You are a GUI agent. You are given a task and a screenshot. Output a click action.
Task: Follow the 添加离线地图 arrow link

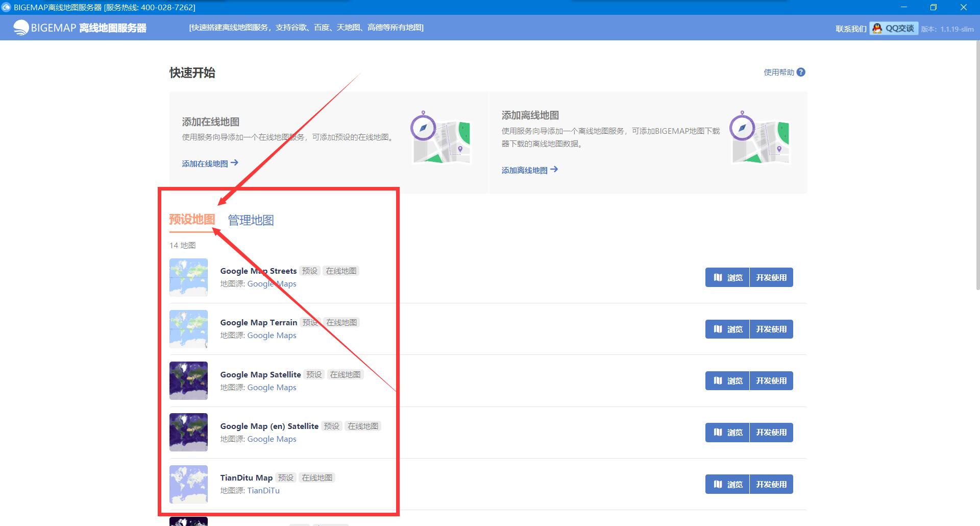(x=529, y=170)
